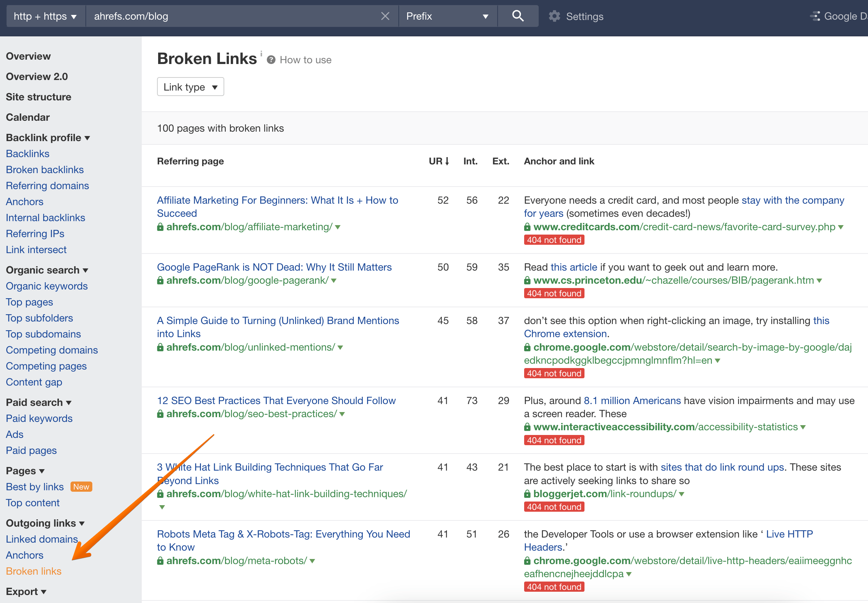Viewport: 868px width, 603px height.
Task: Collapse the Backlink profile sidebar section
Action: tap(88, 137)
